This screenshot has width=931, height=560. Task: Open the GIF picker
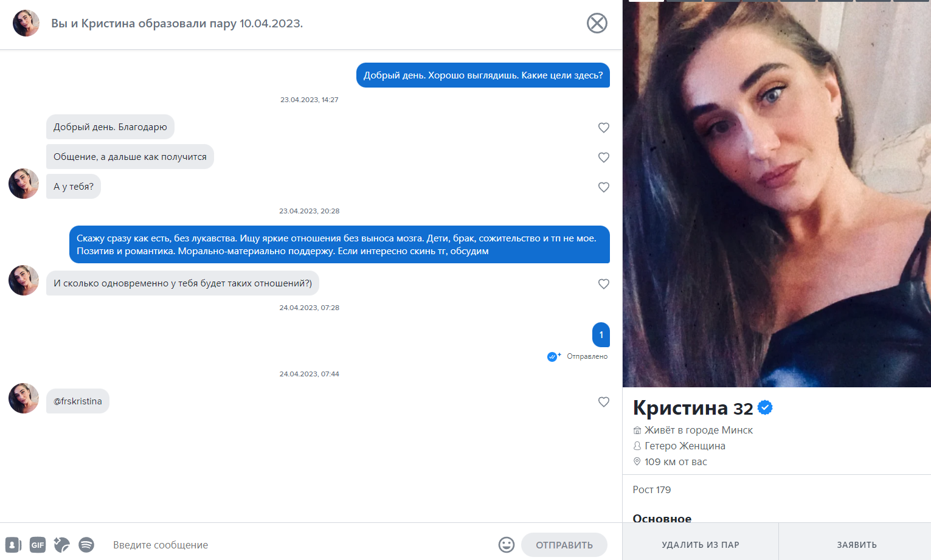(38, 545)
